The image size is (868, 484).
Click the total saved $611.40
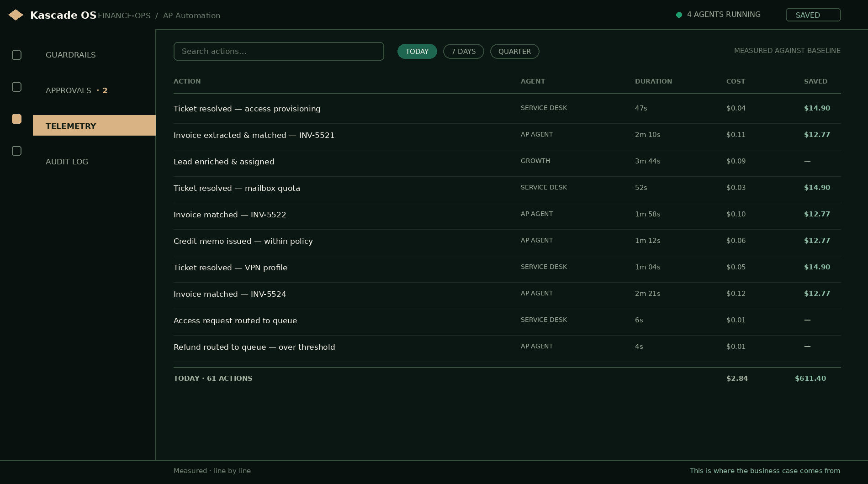[x=810, y=379]
